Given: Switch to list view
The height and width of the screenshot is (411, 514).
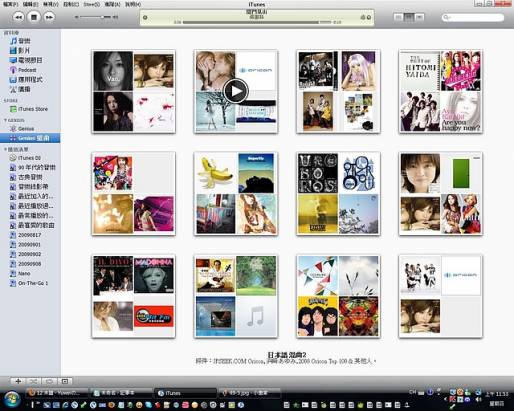Looking at the screenshot, I should [398, 17].
